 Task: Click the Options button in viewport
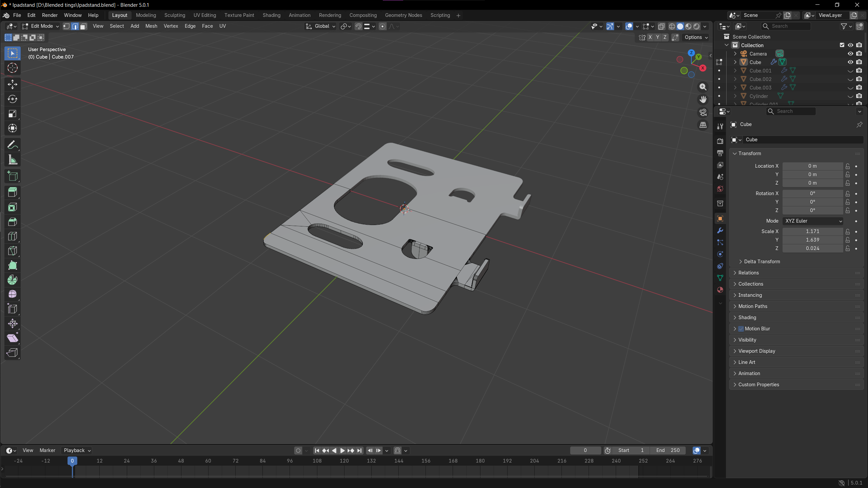696,37
